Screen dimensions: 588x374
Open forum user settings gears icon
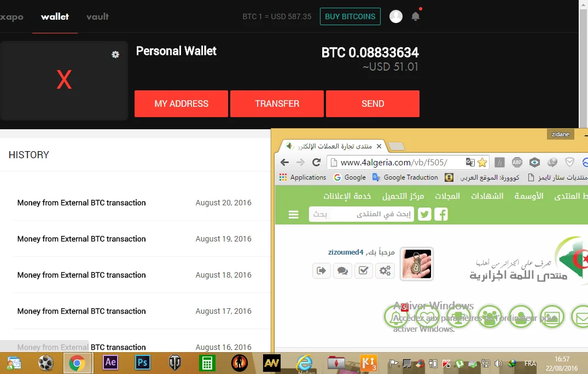[385, 271]
